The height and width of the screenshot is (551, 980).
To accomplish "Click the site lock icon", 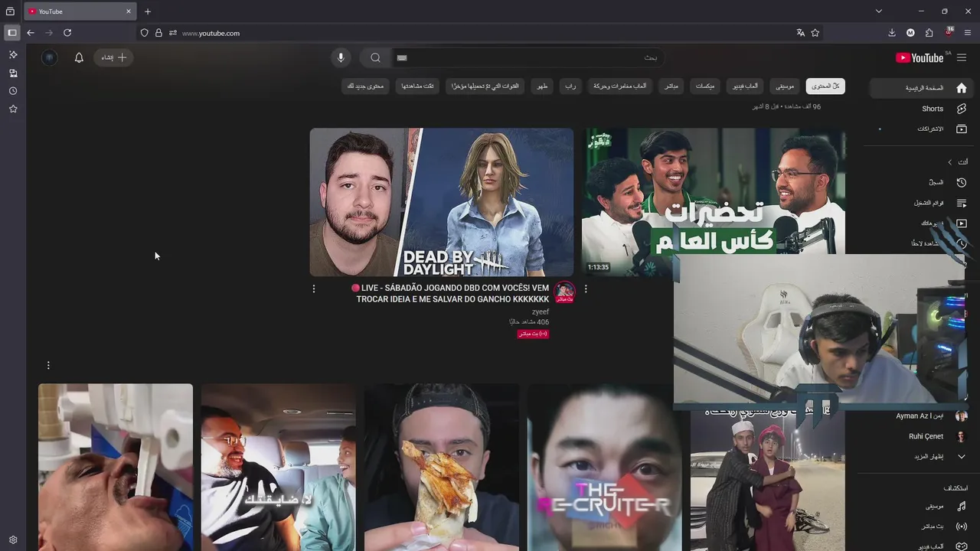I will tap(158, 33).
